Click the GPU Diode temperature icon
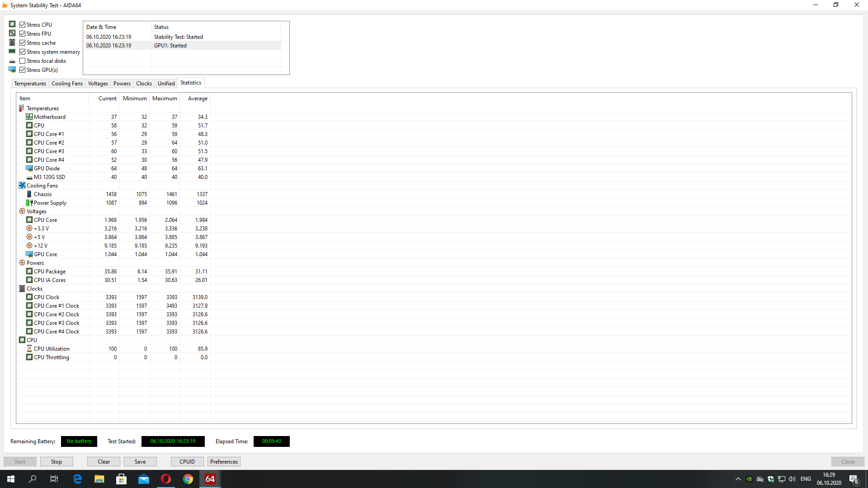 [x=29, y=168]
